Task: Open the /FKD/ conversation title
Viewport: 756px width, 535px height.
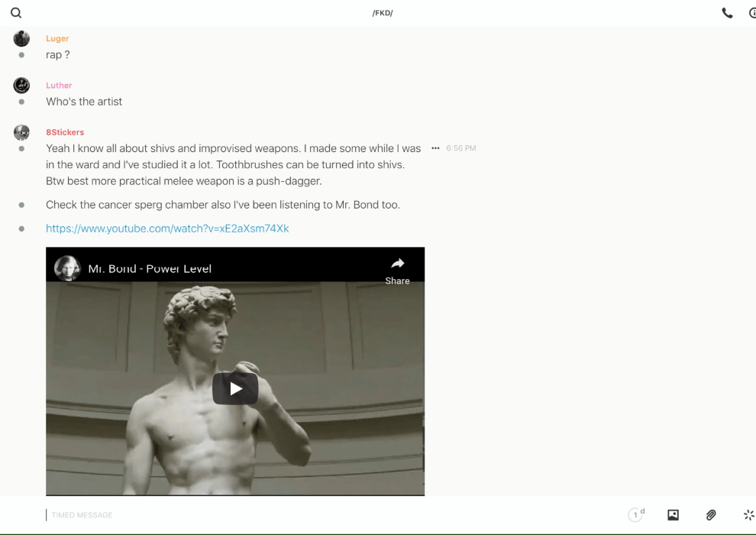Action: tap(383, 13)
